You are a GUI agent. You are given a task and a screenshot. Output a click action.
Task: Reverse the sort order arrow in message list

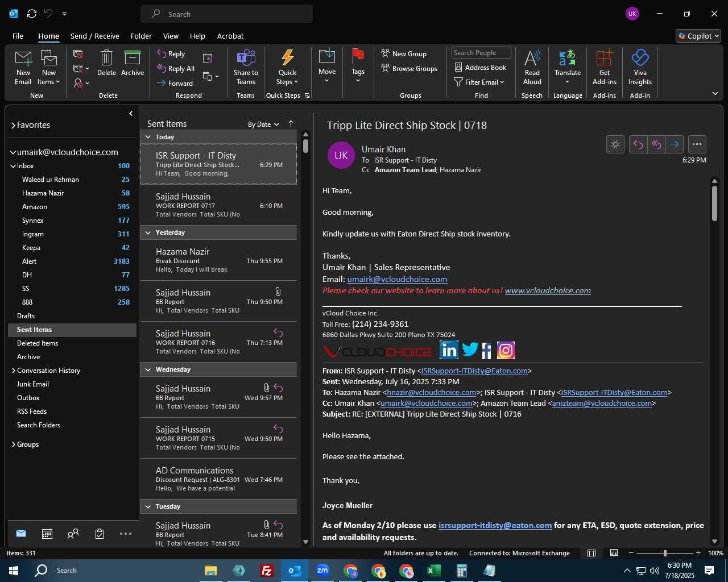click(291, 124)
